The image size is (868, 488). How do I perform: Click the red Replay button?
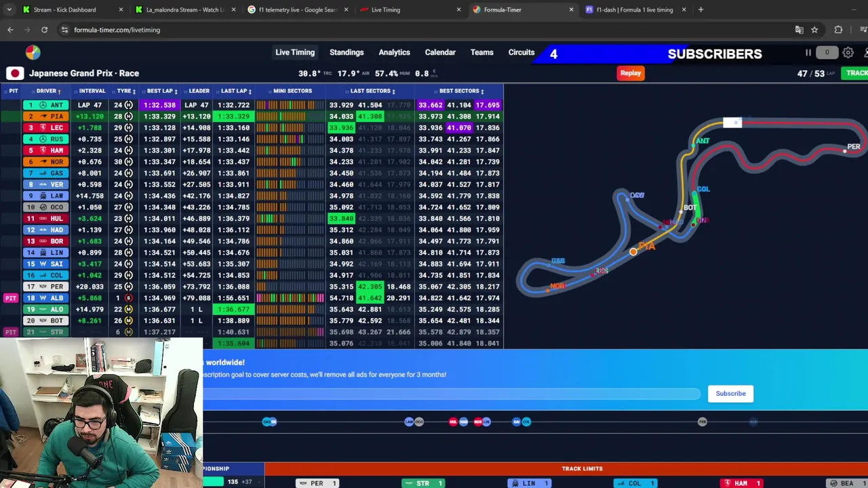(x=631, y=73)
